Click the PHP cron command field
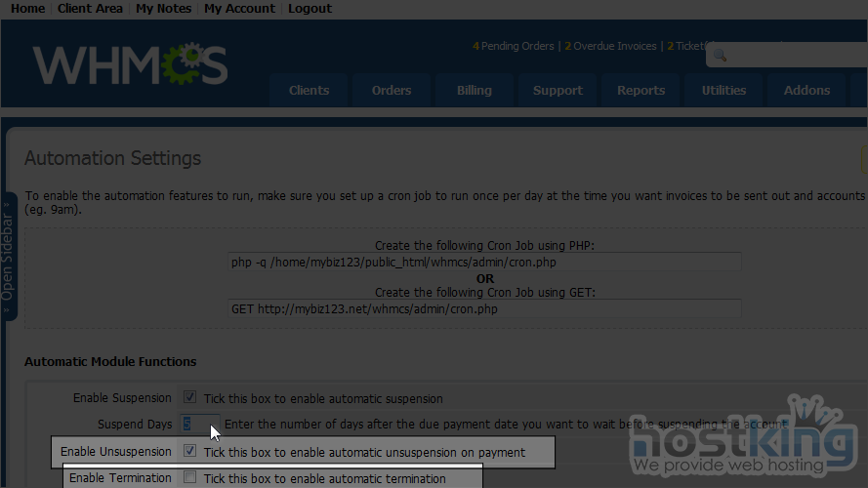868x488 pixels. tap(483, 263)
